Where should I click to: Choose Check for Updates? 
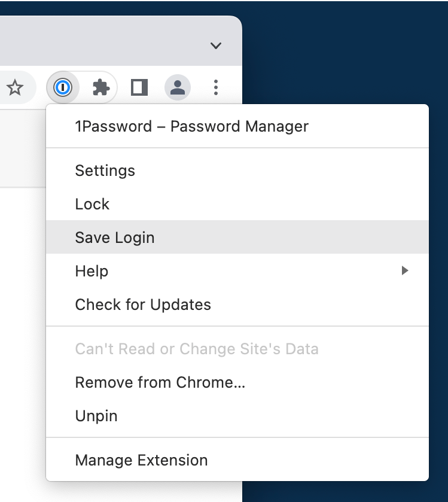(237, 305)
